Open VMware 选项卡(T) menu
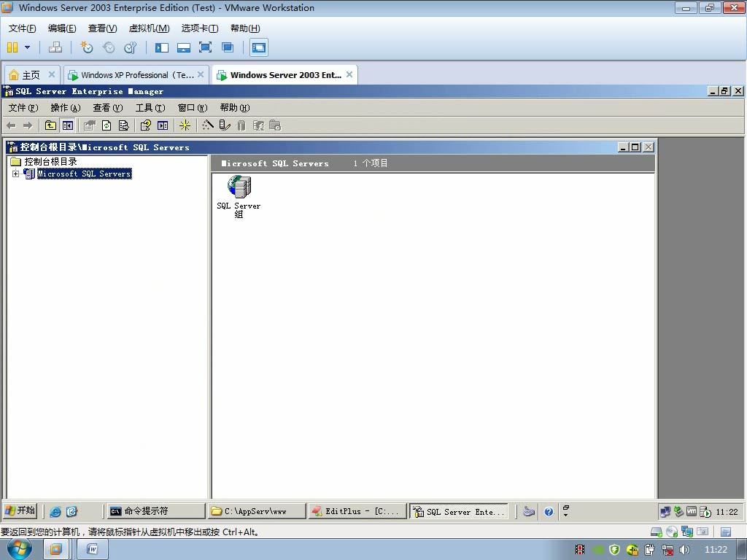 pyautogui.click(x=200, y=28)
